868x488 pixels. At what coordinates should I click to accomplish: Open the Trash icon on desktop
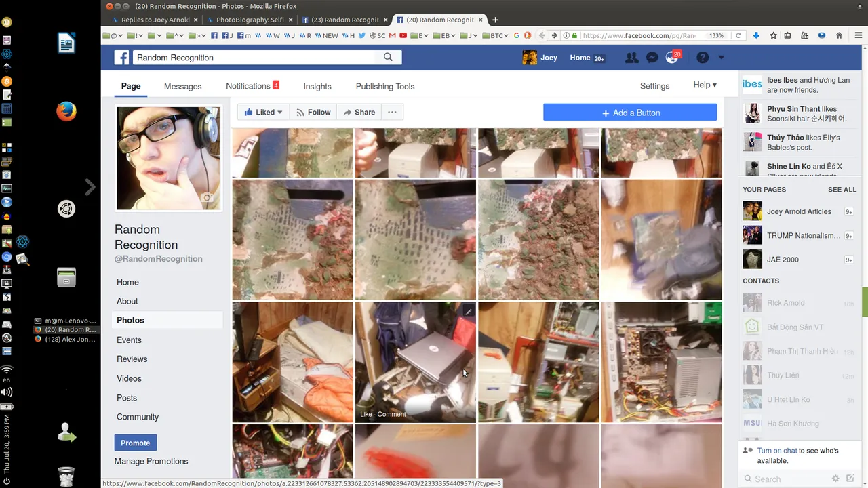pyautogui.click(x=66, y=476)
